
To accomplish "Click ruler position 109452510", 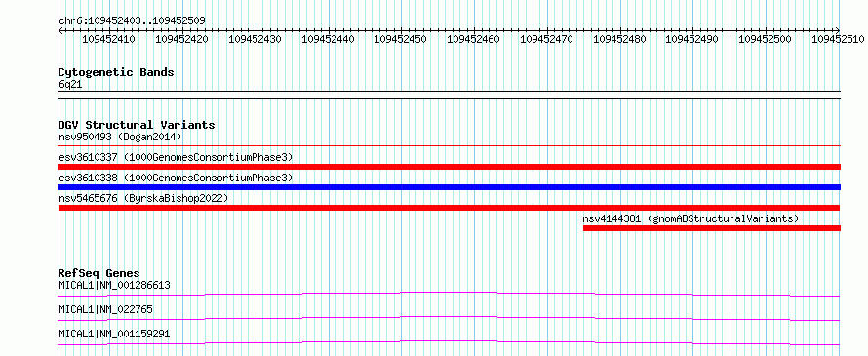I will coord(838,39).
